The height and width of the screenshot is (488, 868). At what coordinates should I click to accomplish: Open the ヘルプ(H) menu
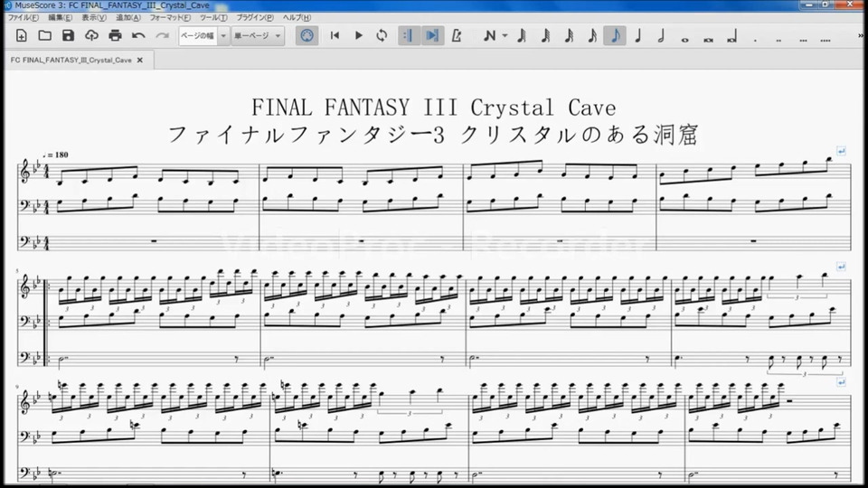click(x=297, y=18)
